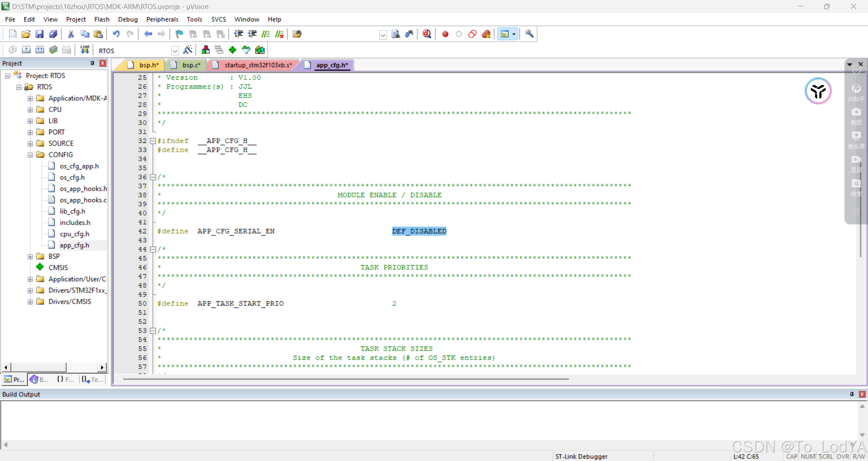This screenshot has width=868, height=461.
Task: Show the Books panel tab
Action: pyautogui.click(x=39, y=380)
